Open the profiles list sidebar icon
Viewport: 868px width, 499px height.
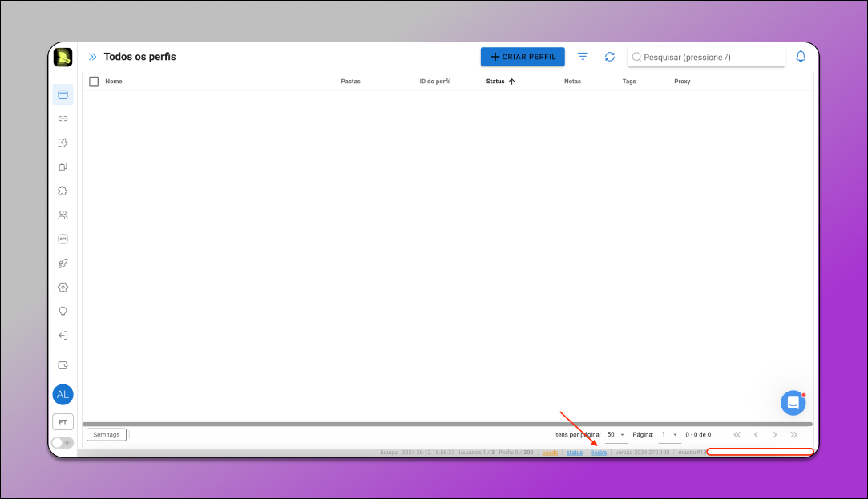coord(63,95)
